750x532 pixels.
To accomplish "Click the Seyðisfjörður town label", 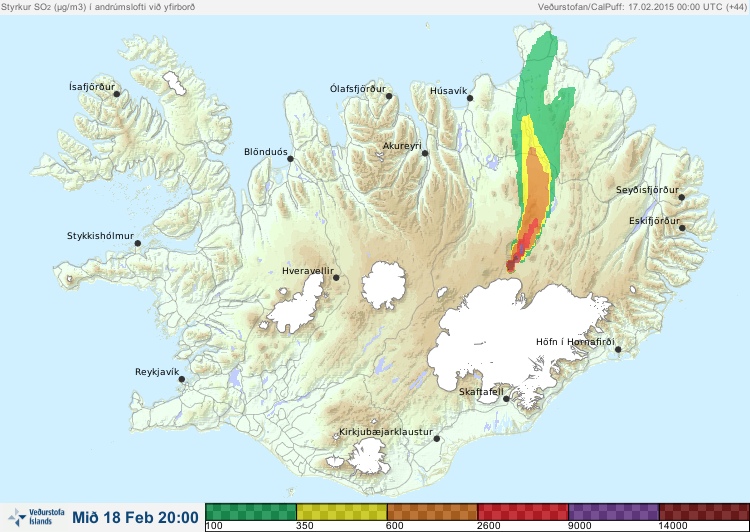I will click(x=647, y=190).
